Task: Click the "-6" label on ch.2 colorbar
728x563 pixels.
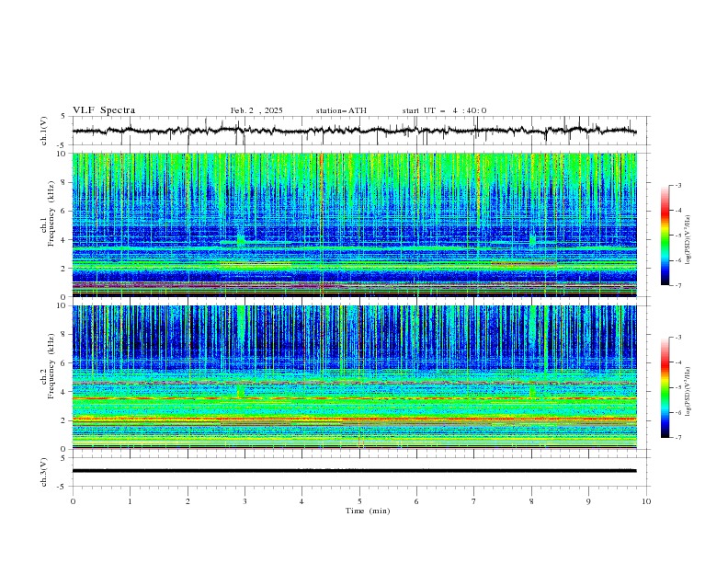Action: (x=678, y=412)
